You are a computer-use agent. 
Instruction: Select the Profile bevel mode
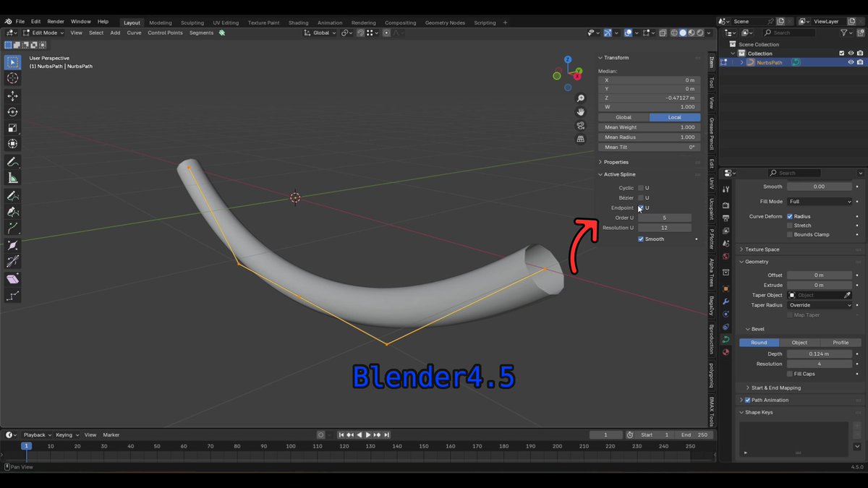tap(841, 343)
